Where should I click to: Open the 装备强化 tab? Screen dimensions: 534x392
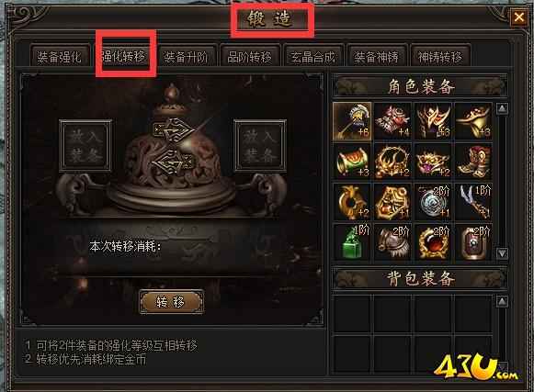tap(59, 57)
